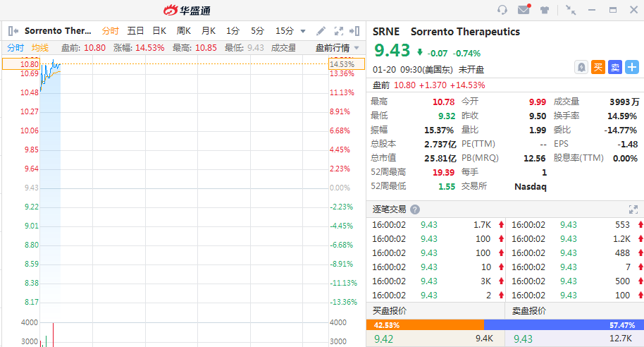Switch to the 五日 chart tab
644x347 pixels.
(135, 31)
